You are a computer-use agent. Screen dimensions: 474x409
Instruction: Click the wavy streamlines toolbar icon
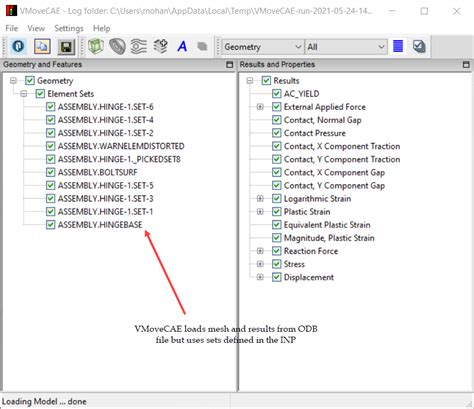139,46
